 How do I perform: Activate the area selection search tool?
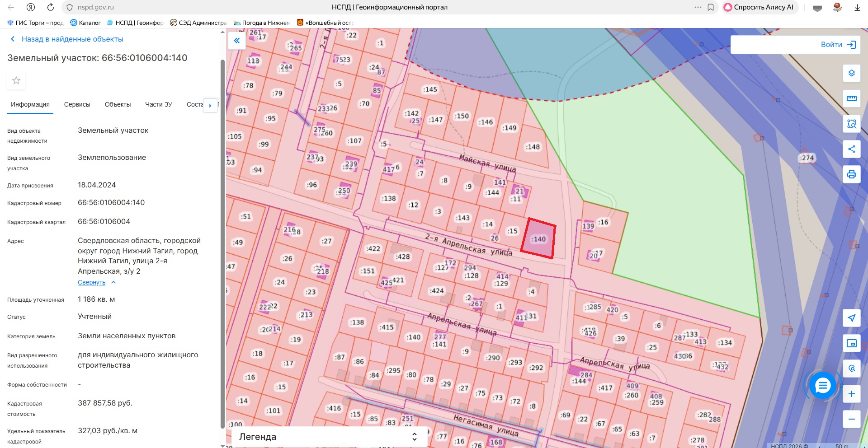click(x=851, y=124)
